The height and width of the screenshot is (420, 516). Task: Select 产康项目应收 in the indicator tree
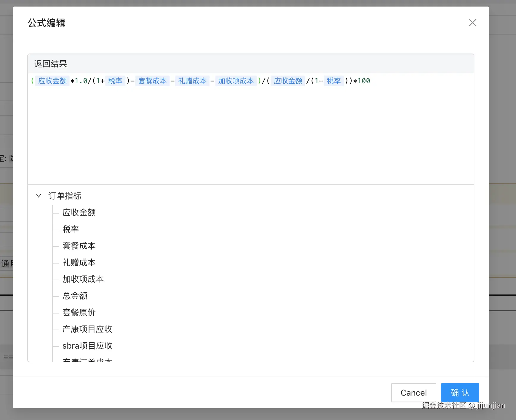[87, 329]
